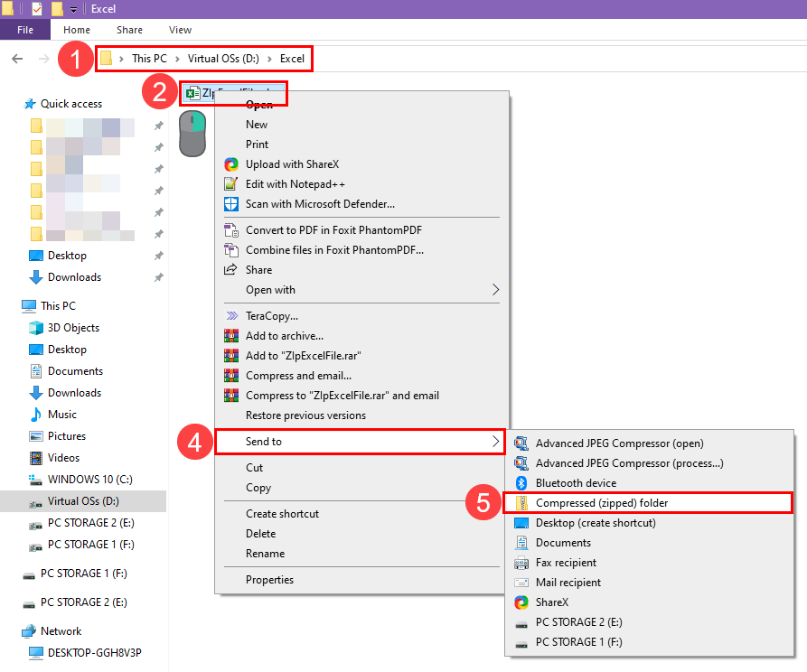Viewport: 807px width, 672px height.
Task: Select Rename from the context menu
Action: (265, 554)
